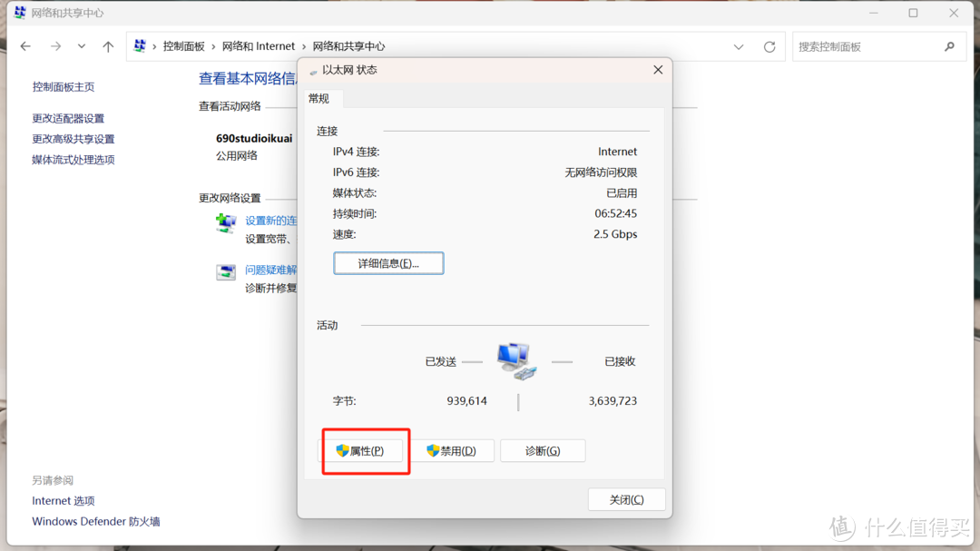Click the back navigation arrow
980x551 pixels.
24,45
